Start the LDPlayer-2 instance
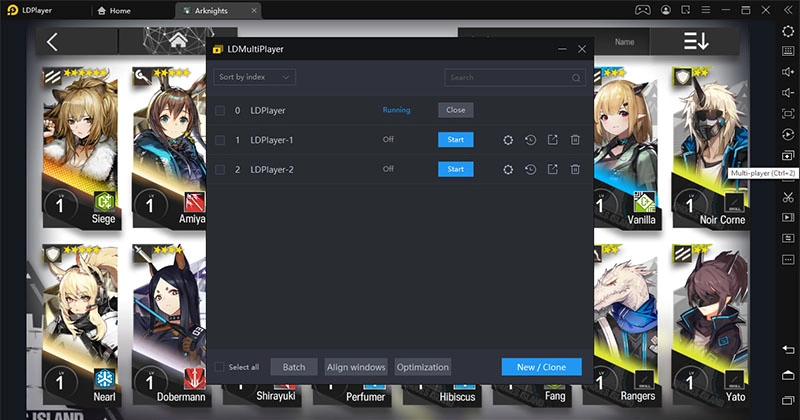Viewport: 800px width, 420px height. pyautogui.click(x=456, y=169)
